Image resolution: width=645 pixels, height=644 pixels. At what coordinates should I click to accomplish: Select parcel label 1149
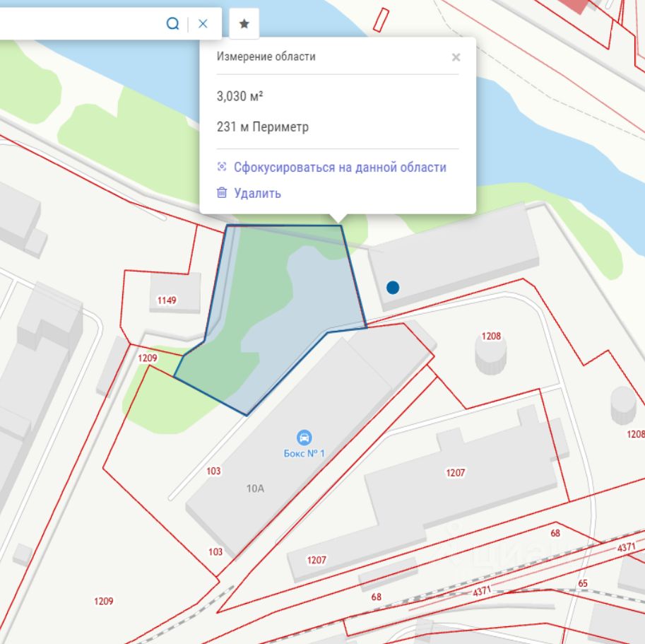[167, 300]
